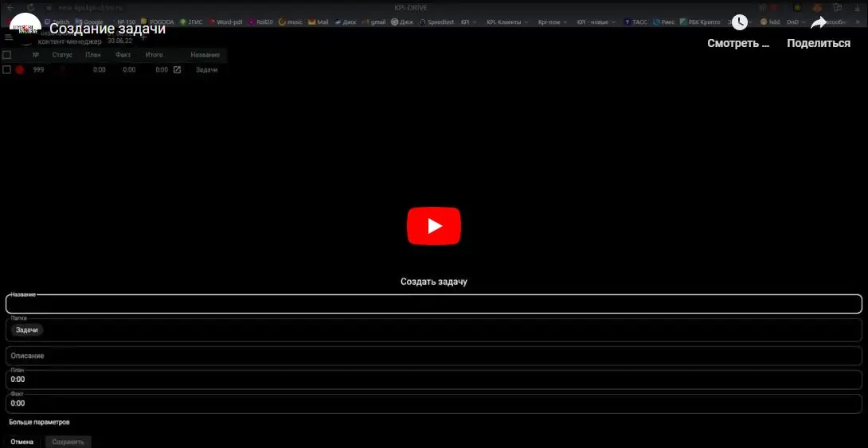The width and height of the screenshot is (868, 448).
Task: Click the "План" 0:00 field
Action: point(433,380)
